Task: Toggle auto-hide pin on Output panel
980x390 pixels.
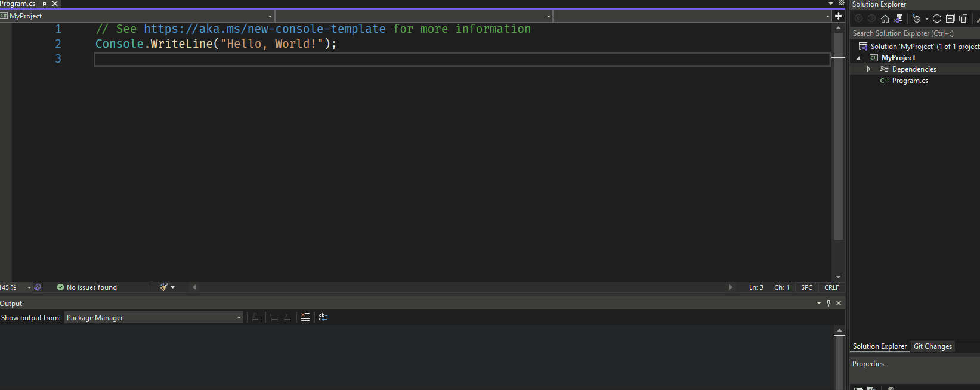Action: coord(828,303)
